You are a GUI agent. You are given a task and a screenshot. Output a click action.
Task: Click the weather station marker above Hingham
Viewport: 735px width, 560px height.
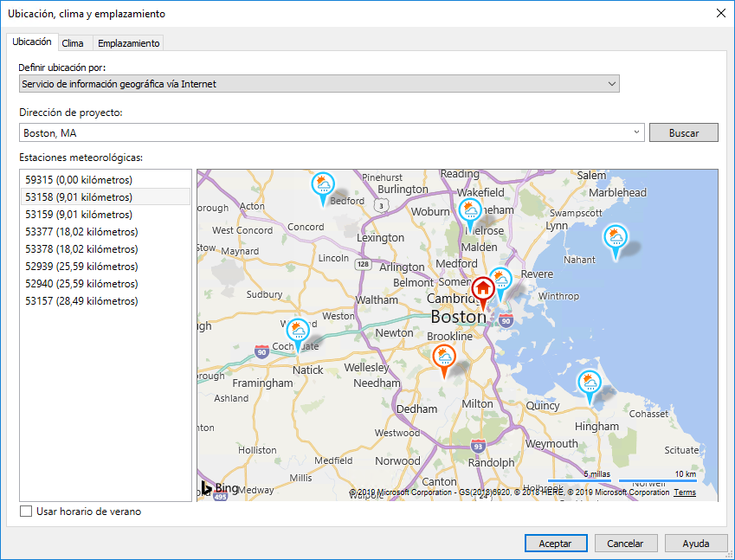(590, 383)
